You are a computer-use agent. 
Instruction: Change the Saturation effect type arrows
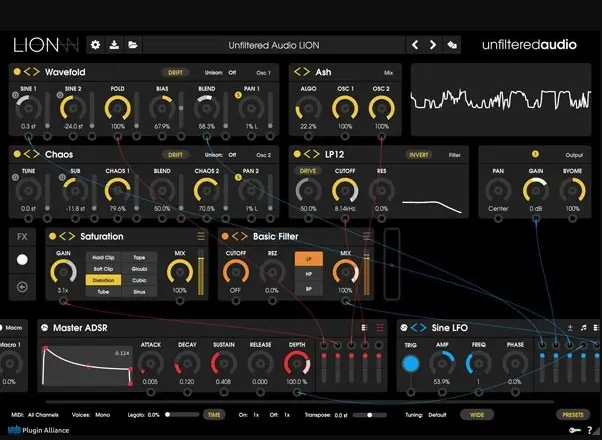tap(67, 236)
